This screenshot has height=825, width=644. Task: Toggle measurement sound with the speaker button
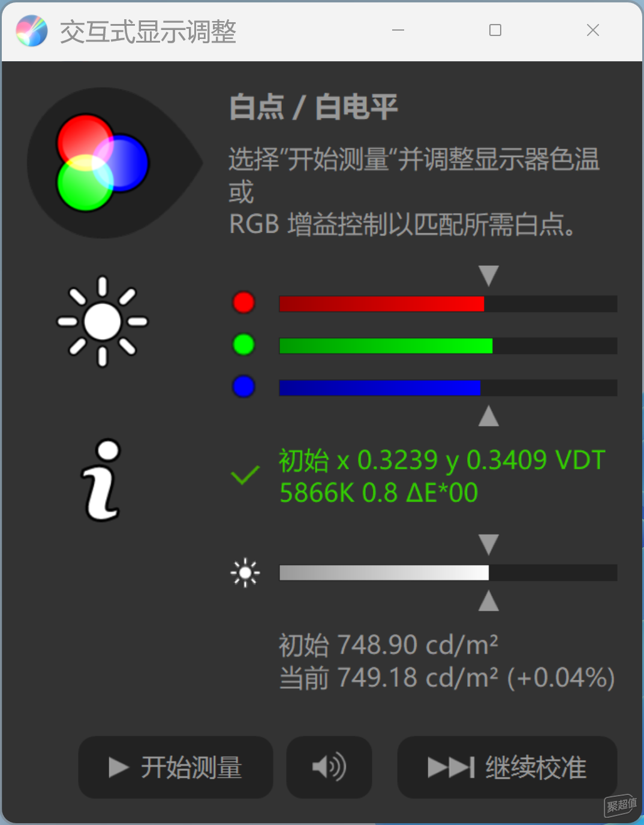pyautogui.click(x=329, y=767)
